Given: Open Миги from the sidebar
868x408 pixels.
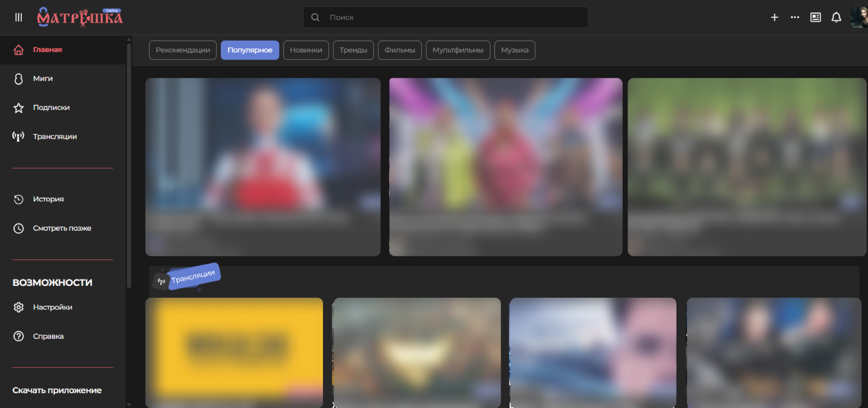Looking at the screenshot, I should (43, 79).
